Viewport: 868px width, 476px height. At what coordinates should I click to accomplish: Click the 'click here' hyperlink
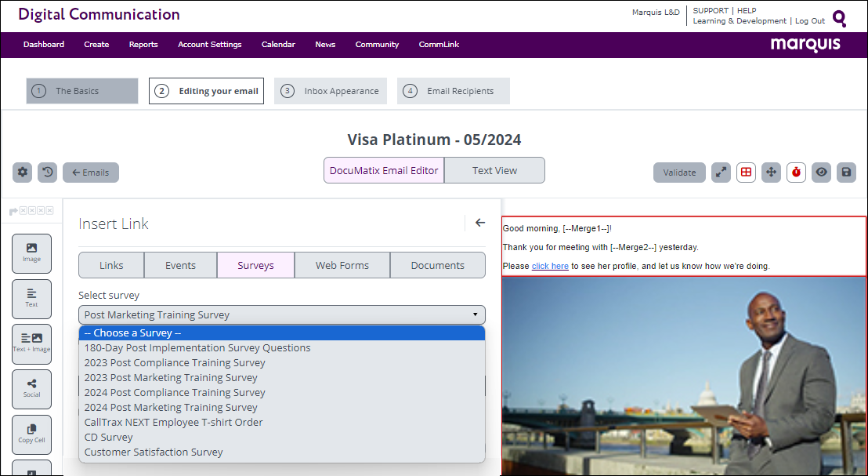point(550,267)
